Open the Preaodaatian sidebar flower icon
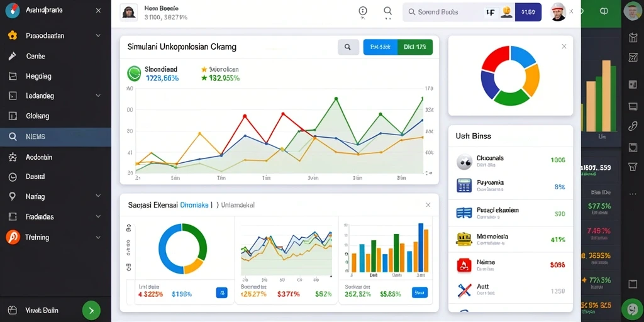The width and height of the screenshot is (644, 322). coord(13,35)
